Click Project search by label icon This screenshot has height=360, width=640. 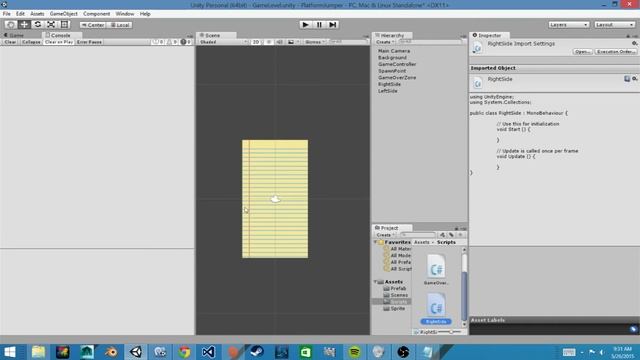451,235
